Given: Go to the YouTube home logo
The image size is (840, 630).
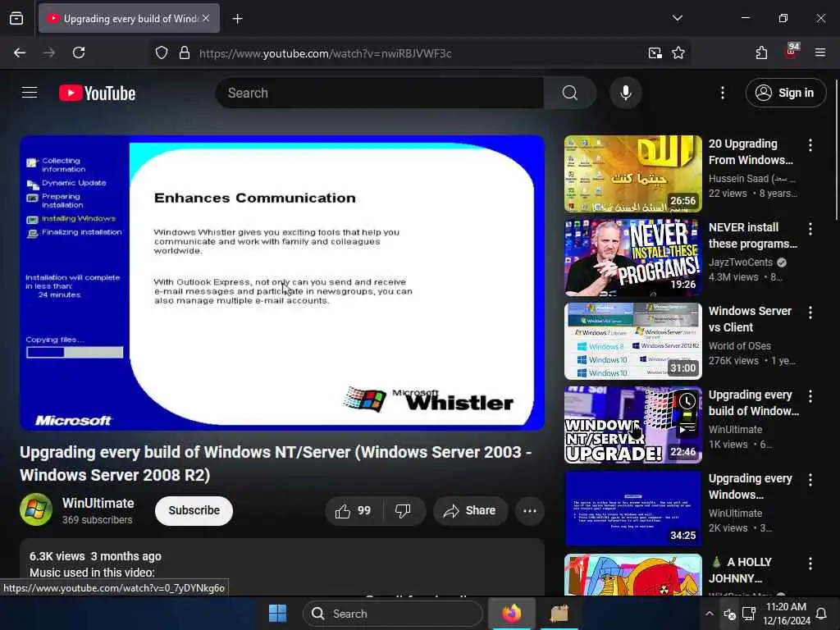Looking at the screenshot, I should [x=97, y=94].
